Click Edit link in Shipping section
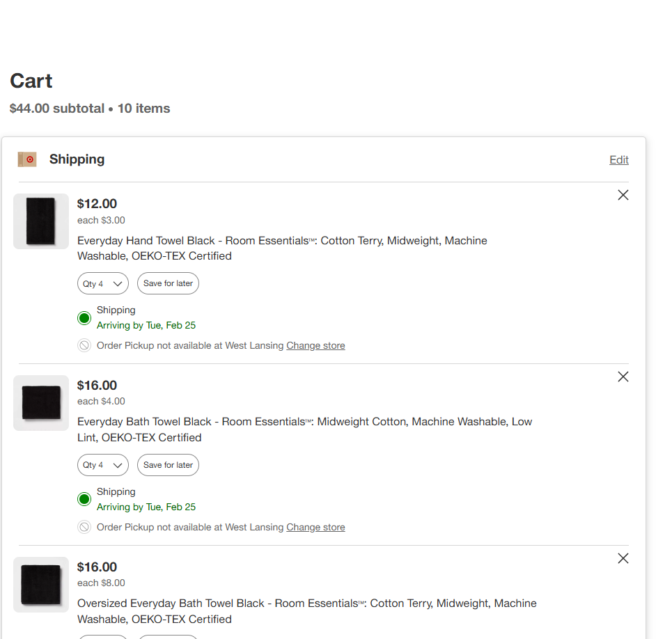 pyautogui.click(x=618, y=160)
